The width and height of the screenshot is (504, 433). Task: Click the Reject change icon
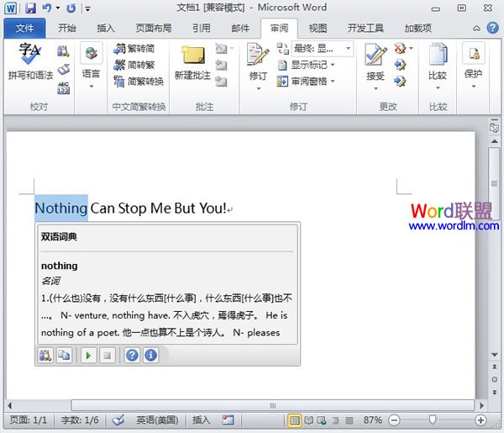click(x=400, y=49)
